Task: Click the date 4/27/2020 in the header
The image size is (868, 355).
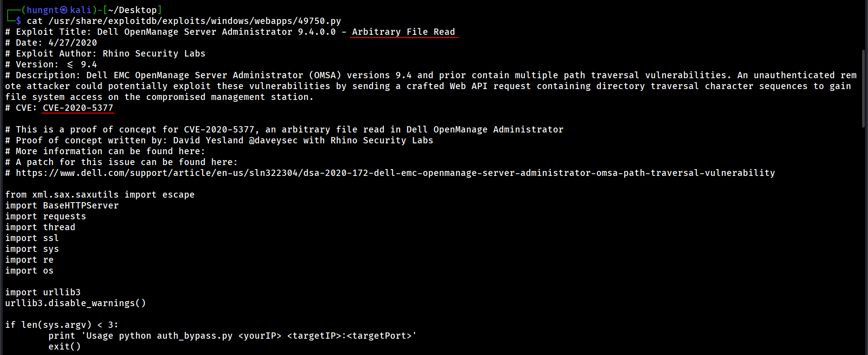Action: coord(72,43)
